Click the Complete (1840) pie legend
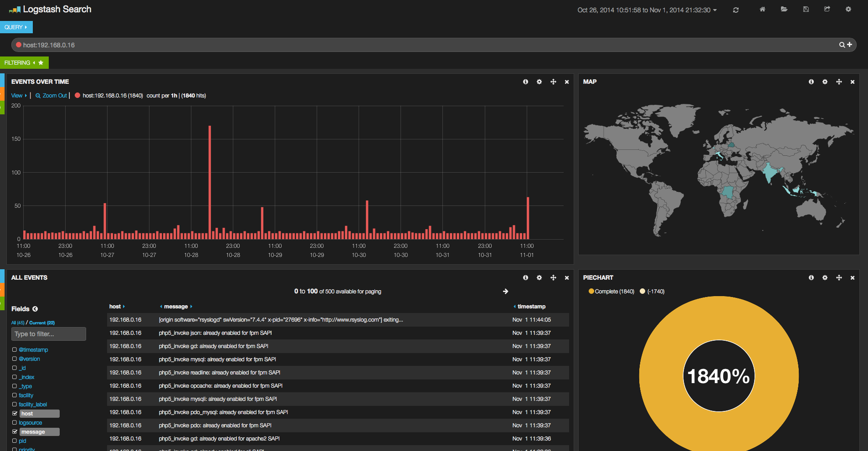 (x=611, y=292)
